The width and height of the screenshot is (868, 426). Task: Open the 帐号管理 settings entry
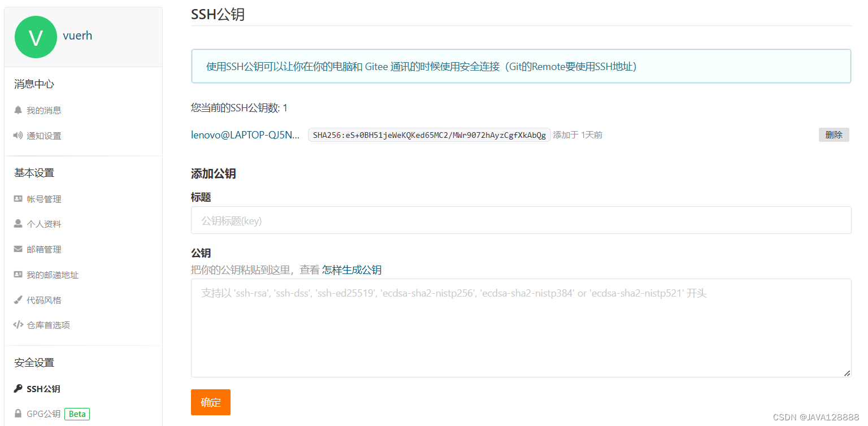coord(44,198)
